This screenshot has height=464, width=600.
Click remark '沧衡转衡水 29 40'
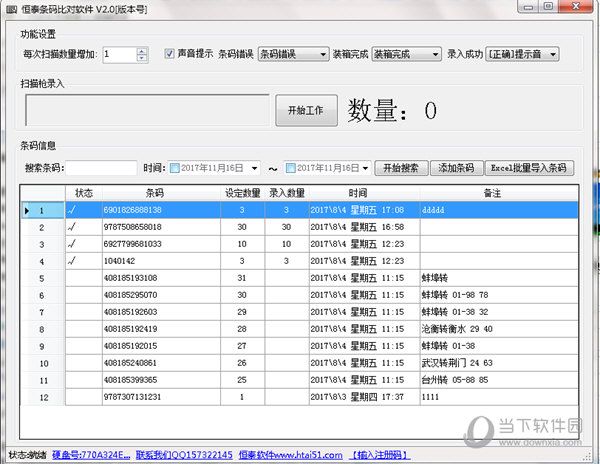(457, 329)
